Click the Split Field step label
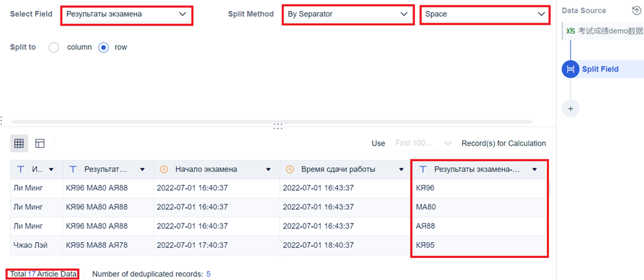 600,69
